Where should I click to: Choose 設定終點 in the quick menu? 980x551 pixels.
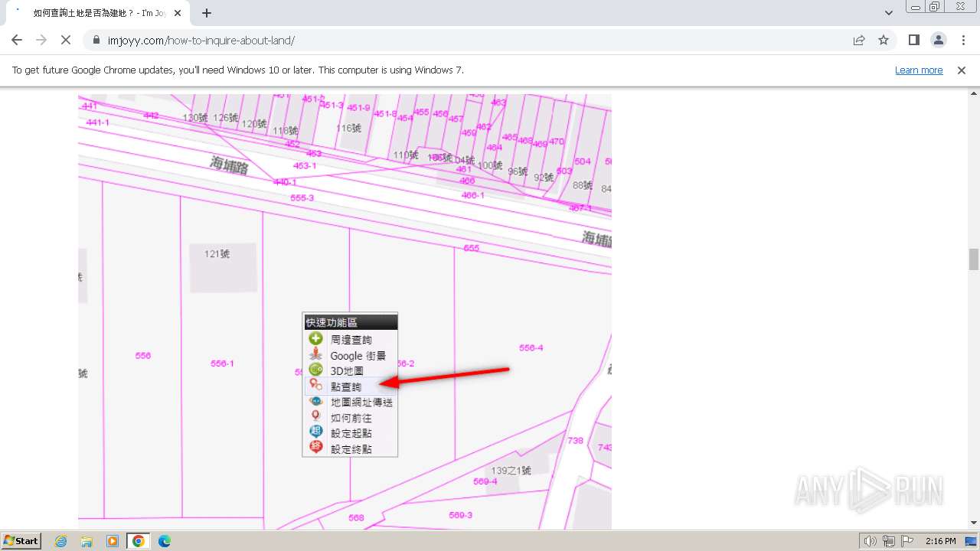[x=351, y=449]
